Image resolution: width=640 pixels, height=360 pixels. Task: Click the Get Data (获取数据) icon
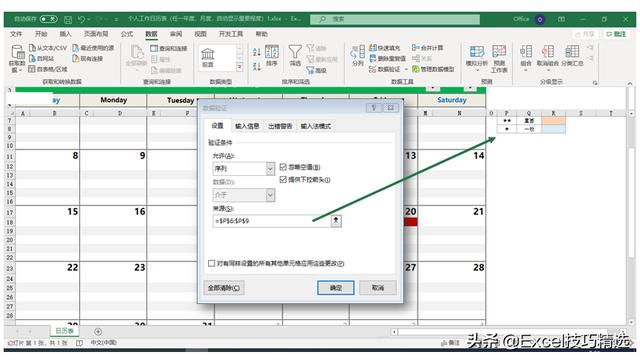[x=18, y=58]
